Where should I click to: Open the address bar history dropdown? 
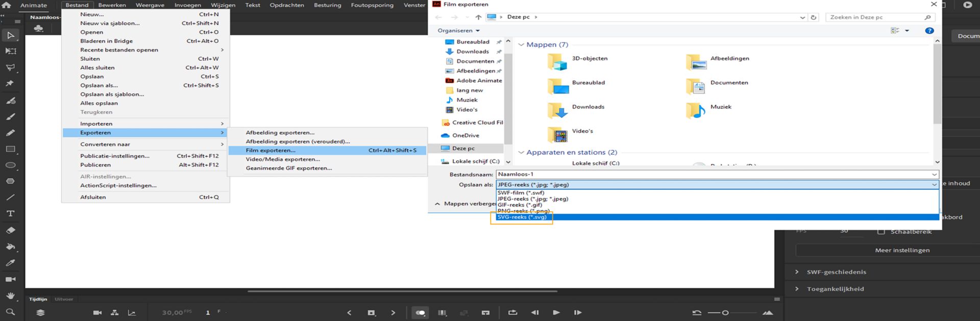pos(802,17)
